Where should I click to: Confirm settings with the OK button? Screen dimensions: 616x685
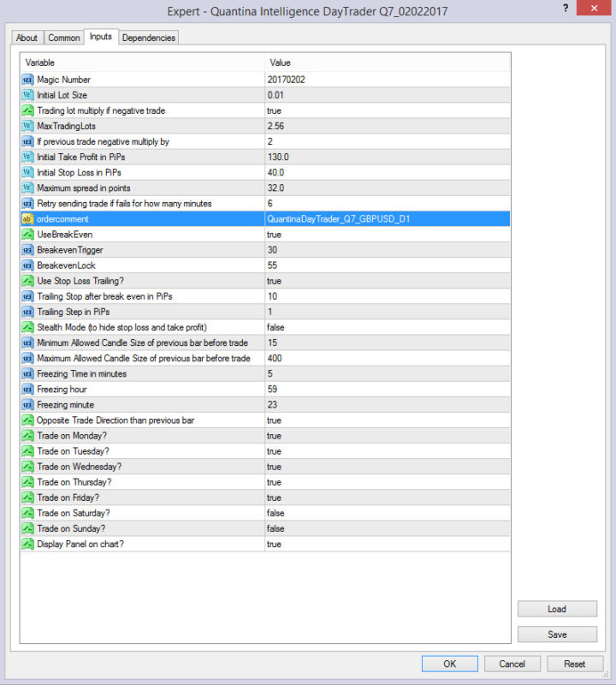pos(450,664)
